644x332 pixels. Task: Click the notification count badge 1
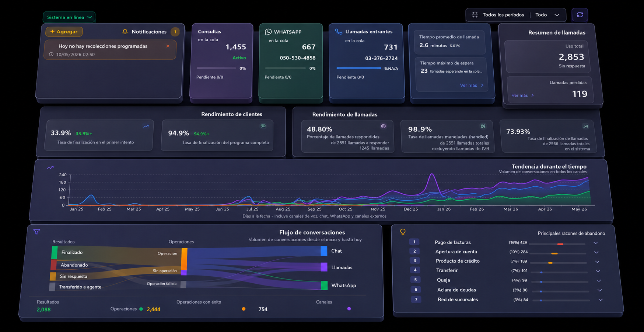(175, 32)
